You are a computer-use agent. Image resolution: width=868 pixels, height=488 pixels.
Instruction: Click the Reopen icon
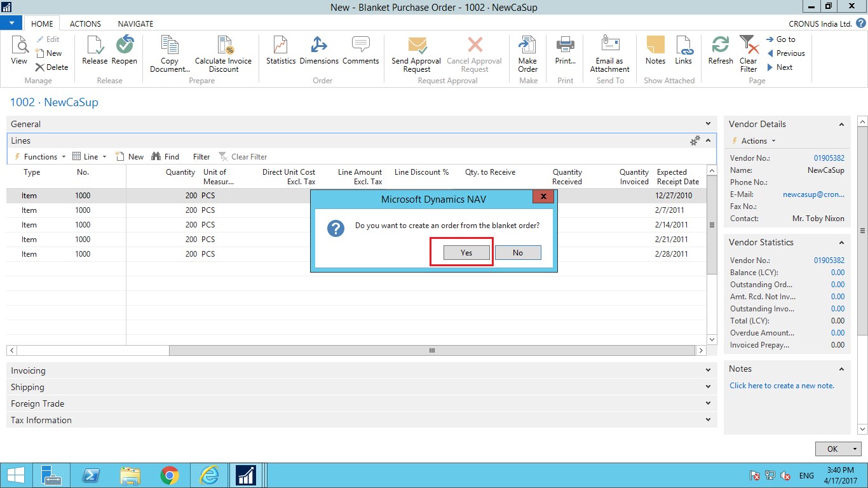[x=125, y=51]
